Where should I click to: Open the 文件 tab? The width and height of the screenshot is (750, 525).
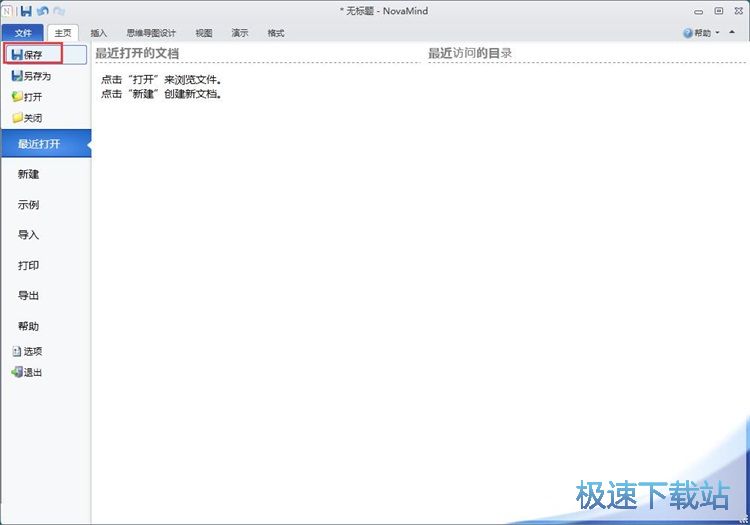coord(22,33)
